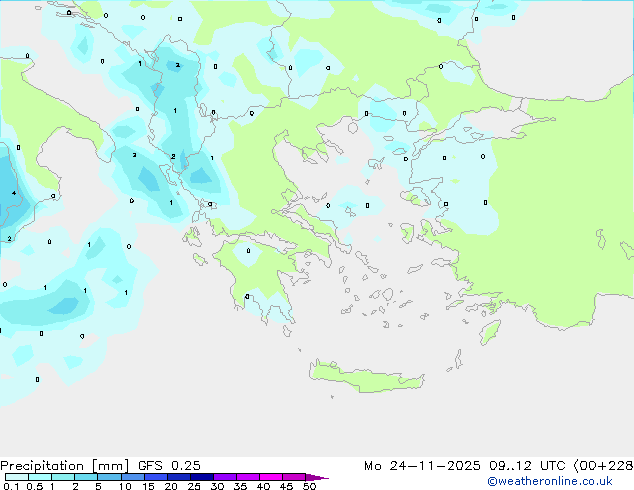The width and height of the screenshot is (634, 490).
Task: Click the '0.1' legend tick label
Action: 11,486
